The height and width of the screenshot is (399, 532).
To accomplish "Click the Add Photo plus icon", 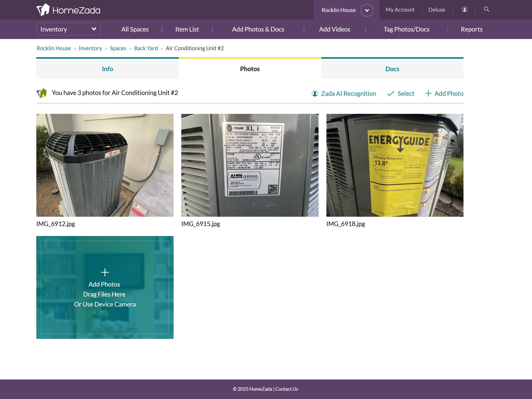I will tap(428, 94).
